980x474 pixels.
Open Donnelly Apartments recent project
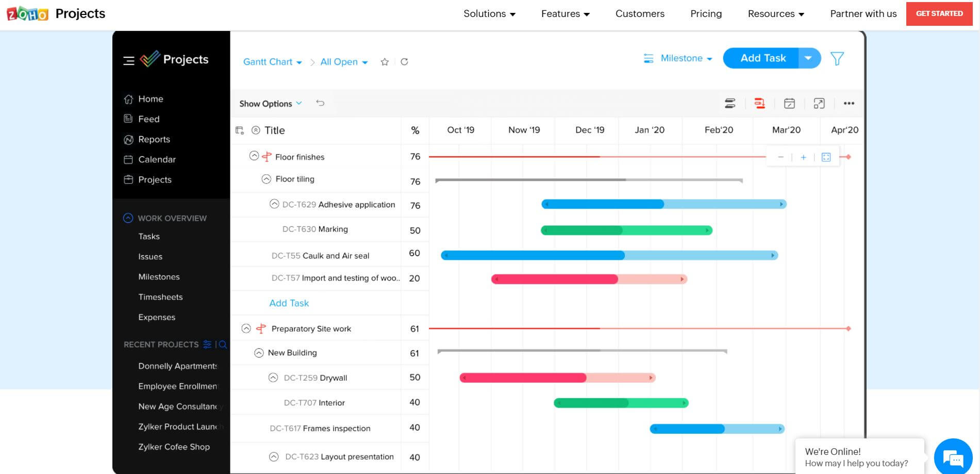point(177,366)
